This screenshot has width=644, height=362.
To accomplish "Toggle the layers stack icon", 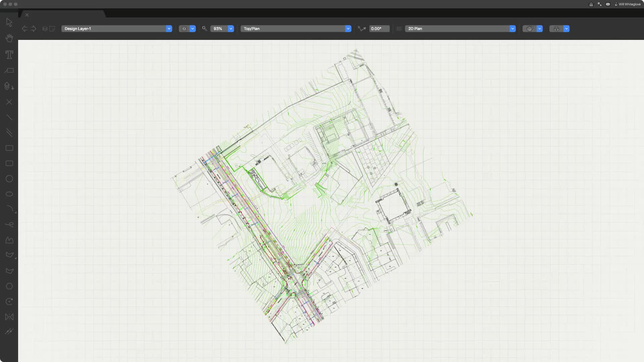I will [45, 29].
